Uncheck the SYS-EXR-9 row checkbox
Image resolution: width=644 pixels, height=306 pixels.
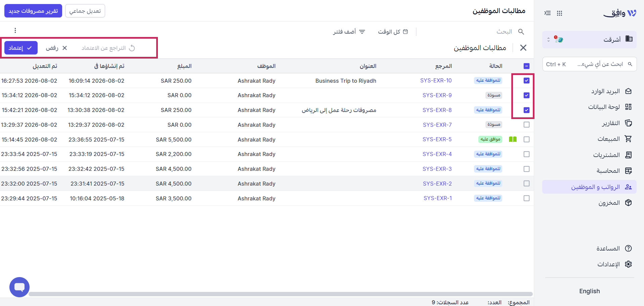click(x=526, y=95)
